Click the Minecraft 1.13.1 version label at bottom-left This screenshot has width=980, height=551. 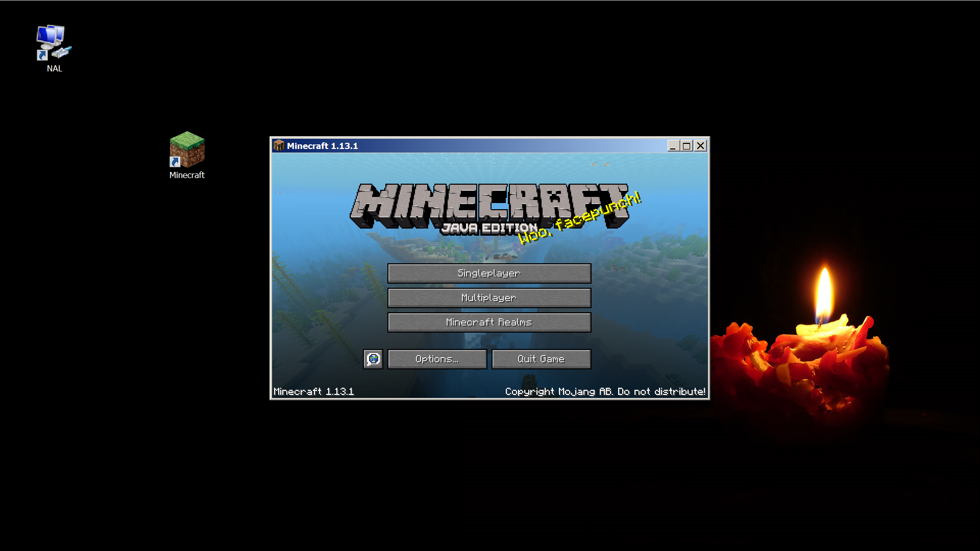(x=313, y=391)
